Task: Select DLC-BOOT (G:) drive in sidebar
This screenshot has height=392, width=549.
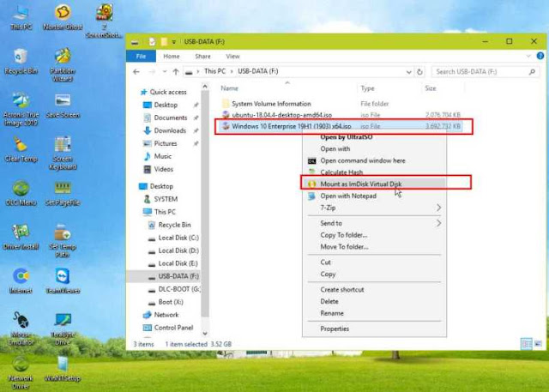Action: click(x=174, y=289)
